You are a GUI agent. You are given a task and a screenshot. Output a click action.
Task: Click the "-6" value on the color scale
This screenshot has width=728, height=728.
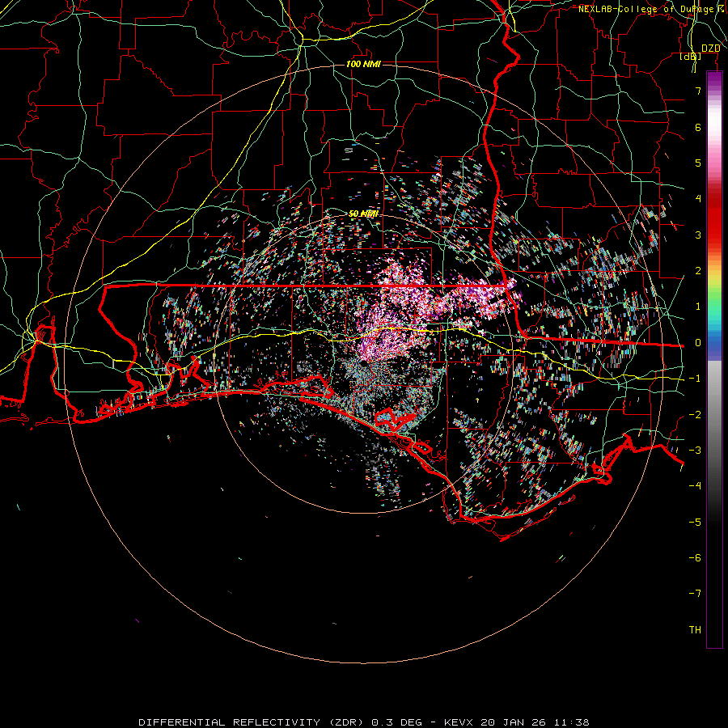pos(695,558)
